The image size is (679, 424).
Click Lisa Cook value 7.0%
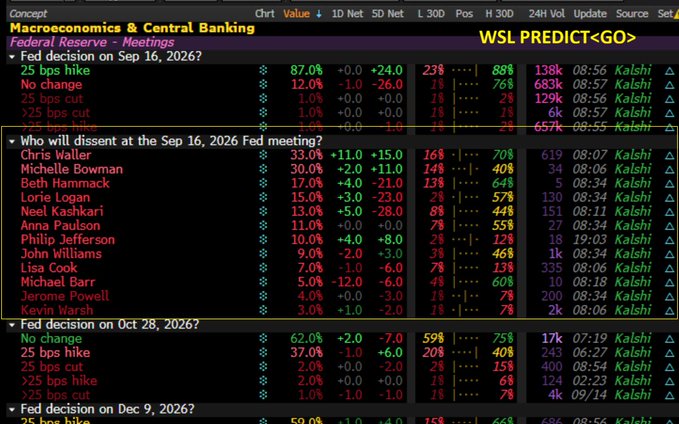click(310, 268)
